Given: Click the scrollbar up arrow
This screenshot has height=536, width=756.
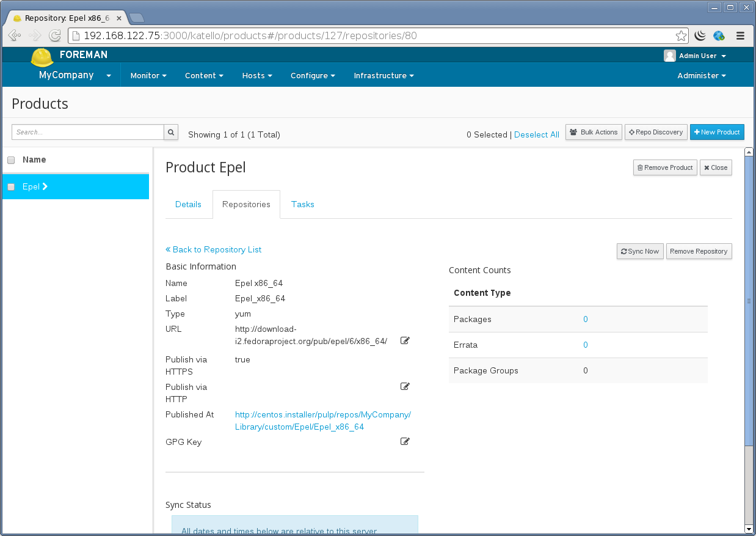Looking at the screenshot, I should point(749,152).
